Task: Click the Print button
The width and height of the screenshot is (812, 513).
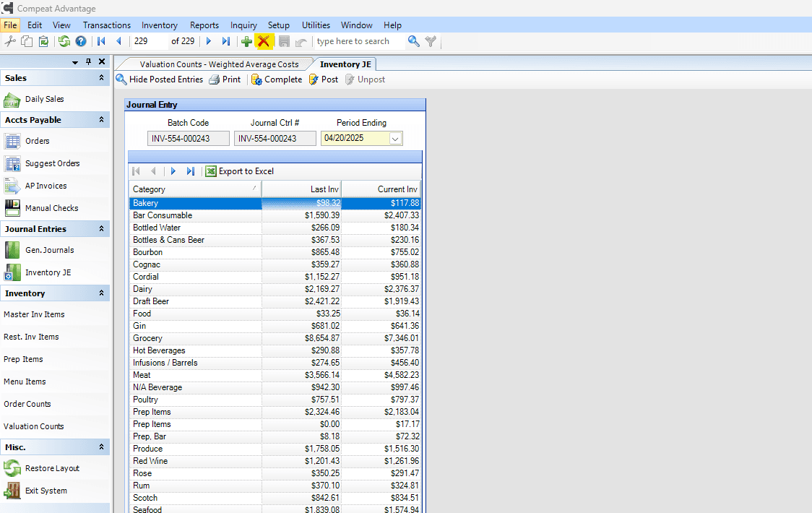Action: coord(225,79)
